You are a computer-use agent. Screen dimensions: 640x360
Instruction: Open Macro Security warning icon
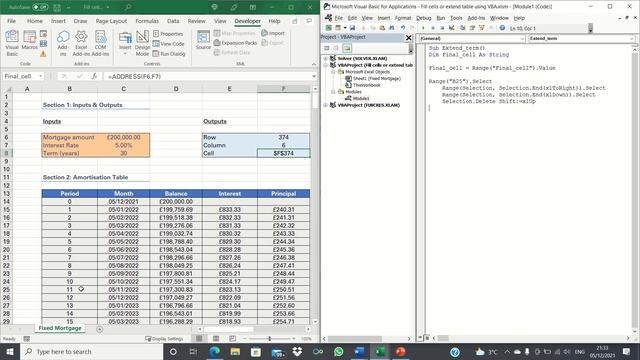43,53
